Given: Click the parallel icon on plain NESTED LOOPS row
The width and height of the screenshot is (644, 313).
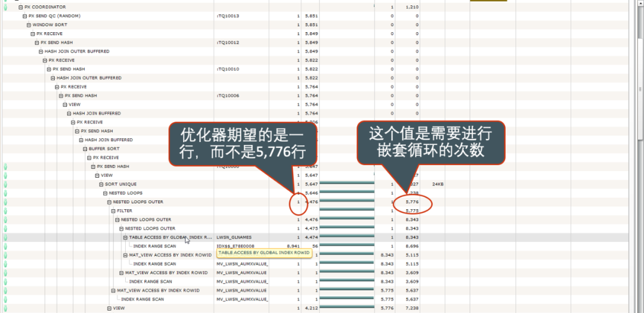Looking at the screenshot, I should (5, 193).
